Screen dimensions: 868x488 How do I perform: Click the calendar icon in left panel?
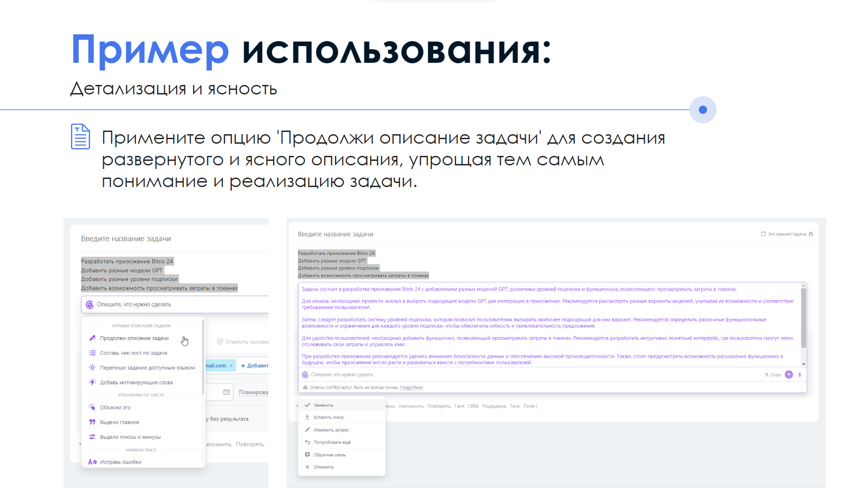(x=226, y=392)
